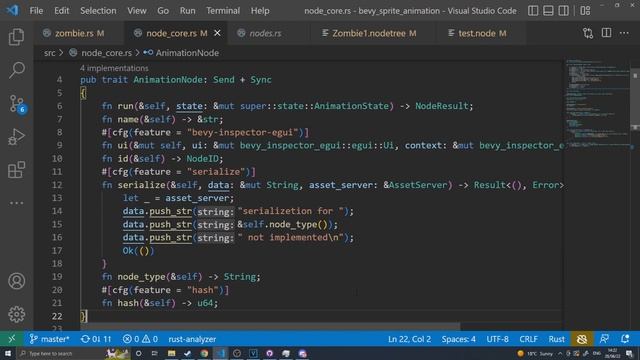Click line number 14 in the gutter
Screen dimensions: 640x360
click(57, 211)
